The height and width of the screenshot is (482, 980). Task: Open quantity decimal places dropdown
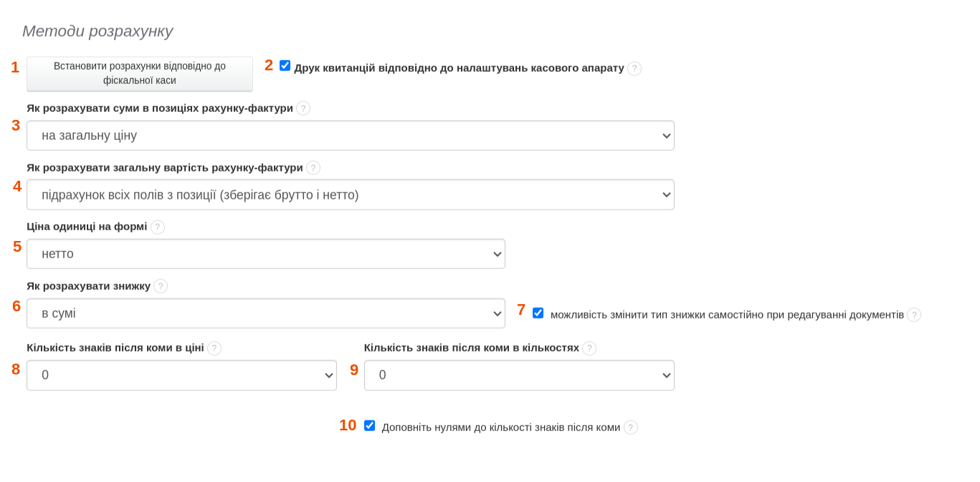519,375
